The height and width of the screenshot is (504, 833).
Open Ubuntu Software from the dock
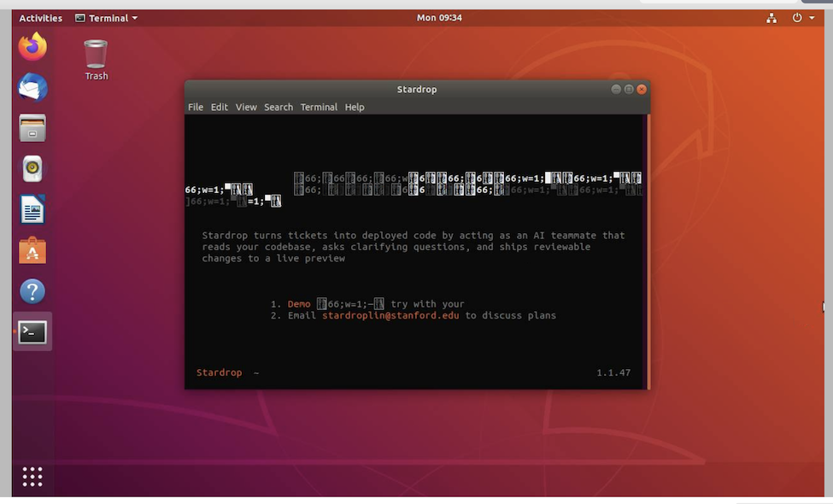tap(32, 250)
